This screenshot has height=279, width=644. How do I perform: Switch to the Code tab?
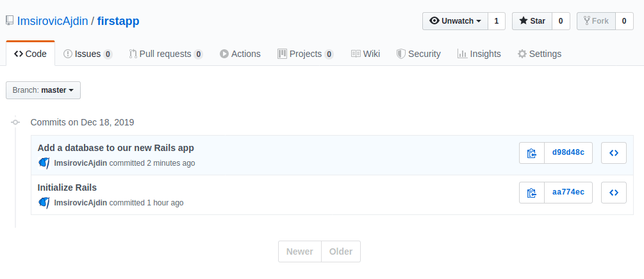30,54
